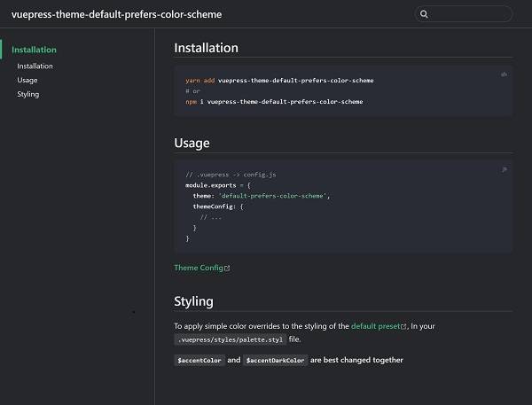Click the npm i command line

[x=274, y=102]
